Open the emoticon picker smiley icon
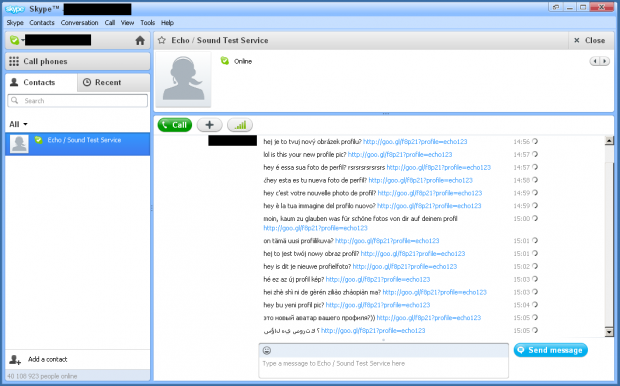Screen dimensions: 620x386 coord(267,350)
